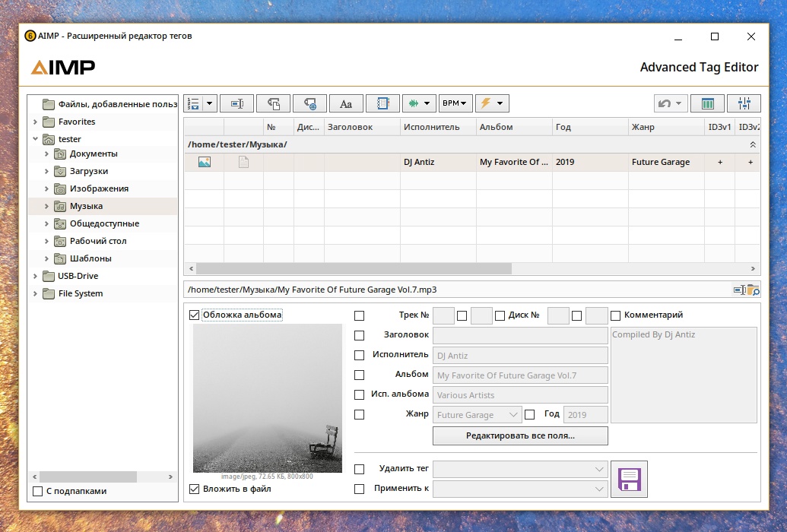The width and height of the screenshot is (787, 532).
Task: Click the horizontal scrollbar under file table
Action: (354, 268)
